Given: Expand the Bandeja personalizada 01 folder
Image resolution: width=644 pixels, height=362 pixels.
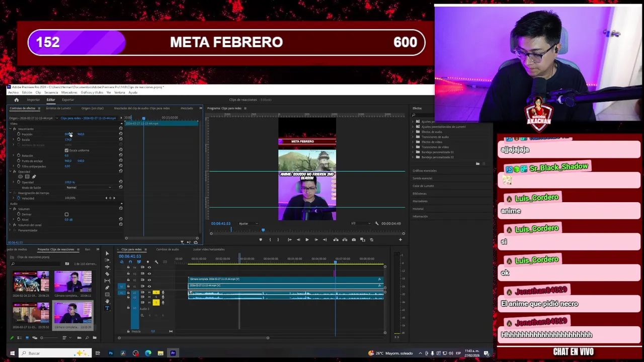Looking at the screenshot, I should 413,152.
